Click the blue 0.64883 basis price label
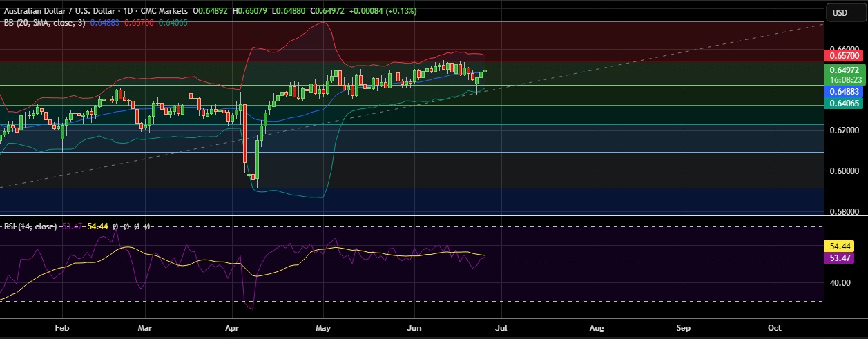The width and height of the screenshot is (868, 339). pos(844,91)
